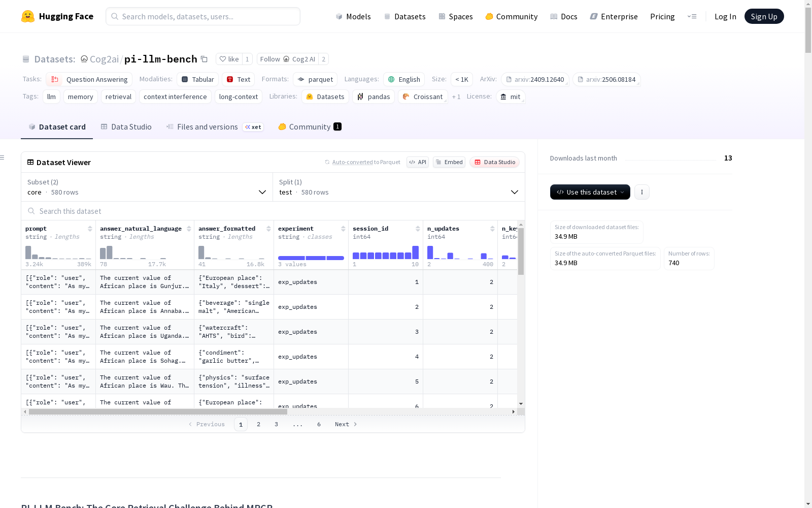Go to page 3 of the dataset
The image size is (812, 508).
(276, 424)
